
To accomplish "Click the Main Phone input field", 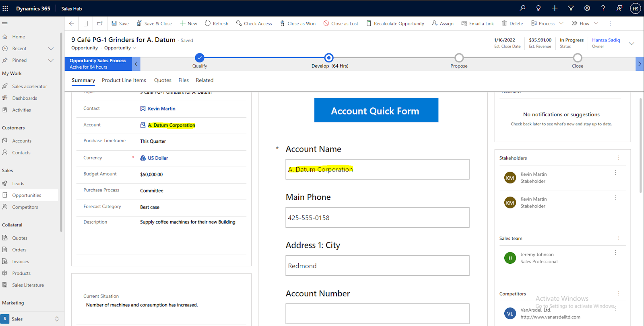I will pyautogui.click(x=378, y=217).
